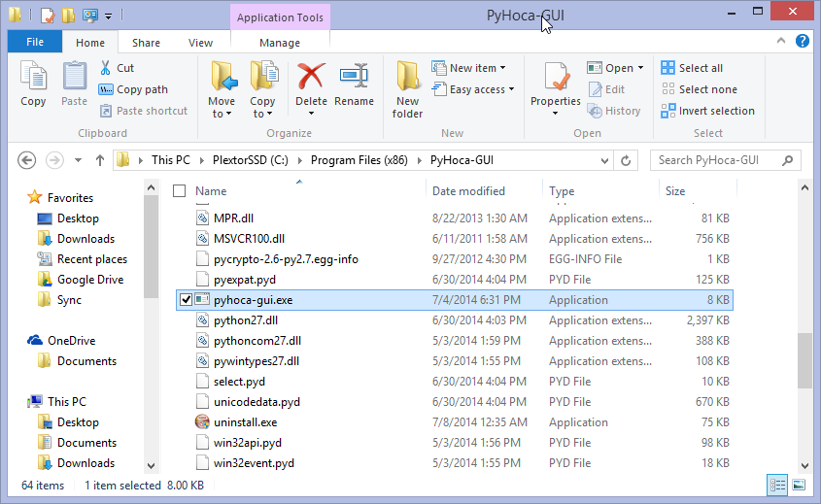Click the Application Tools contextual tab
The height and width of the screenshot is (504, 821).
[x=280, y=17]
